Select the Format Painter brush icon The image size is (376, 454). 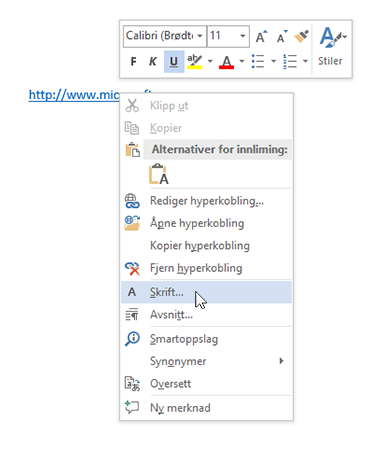point(301,36)
